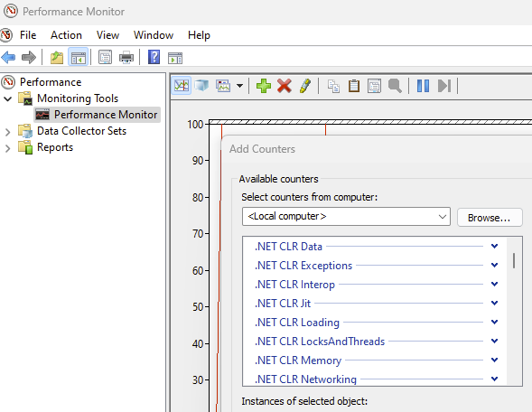
Task: Expand .NET CLR Exceptions counter group
Action: [x=494, y=265]
